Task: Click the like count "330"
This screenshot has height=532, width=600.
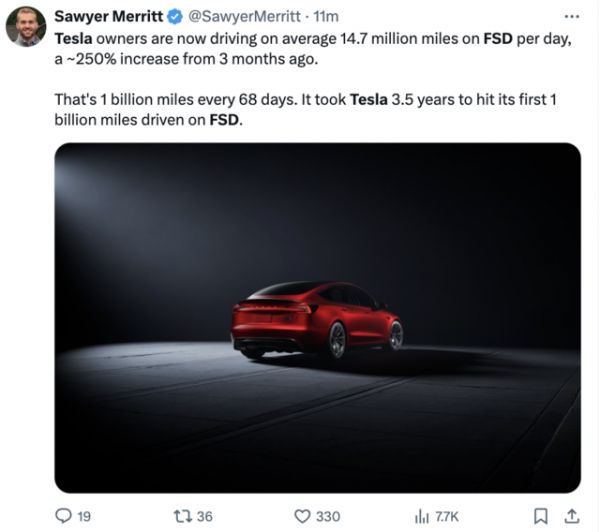Action: click(329, 516)
